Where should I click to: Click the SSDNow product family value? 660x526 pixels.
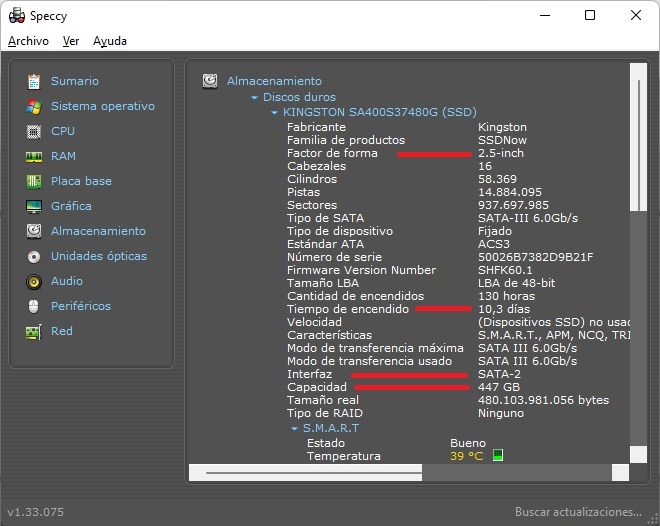point(502,140)
